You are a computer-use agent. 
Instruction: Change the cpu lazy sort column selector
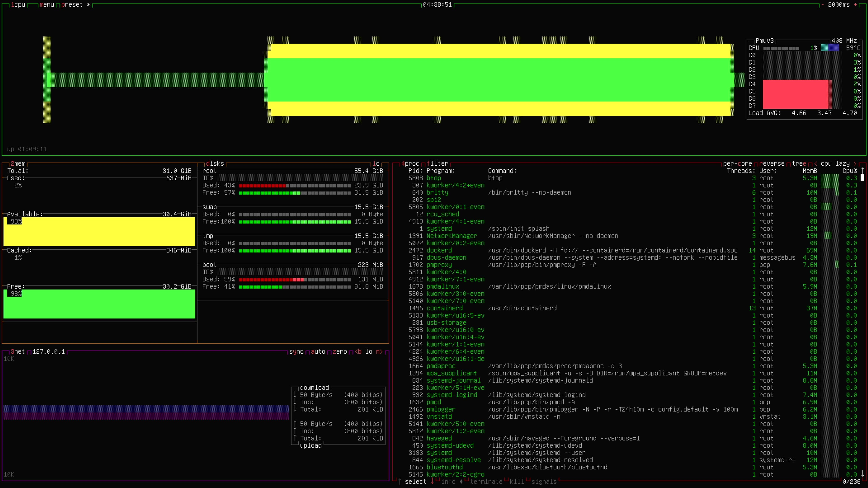pyautogui.click(x=835, y=164)
